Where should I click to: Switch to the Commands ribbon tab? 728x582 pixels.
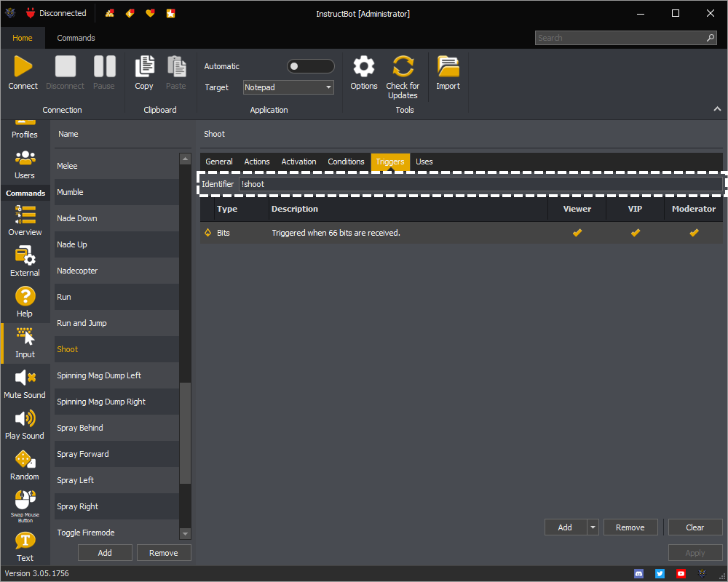point(76,38)
